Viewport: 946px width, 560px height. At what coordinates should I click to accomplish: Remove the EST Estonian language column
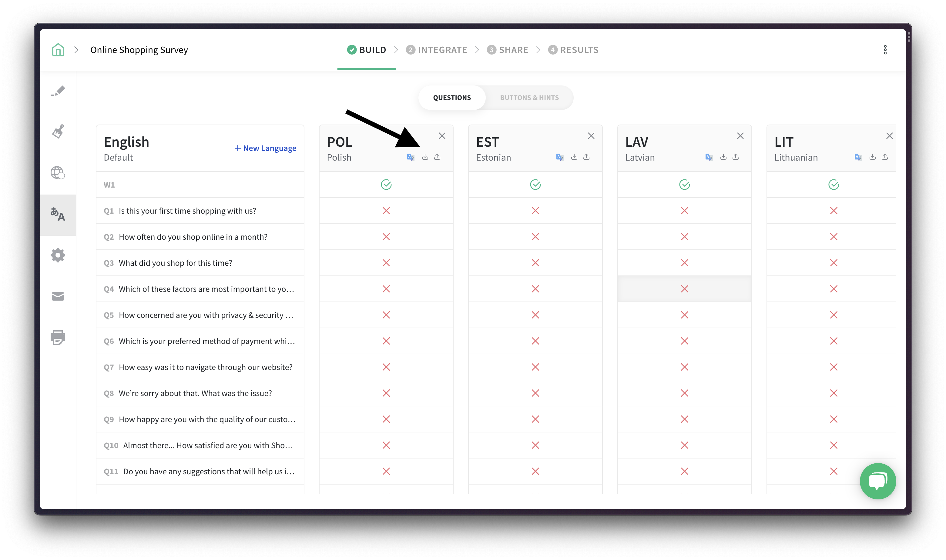point(591,136)
